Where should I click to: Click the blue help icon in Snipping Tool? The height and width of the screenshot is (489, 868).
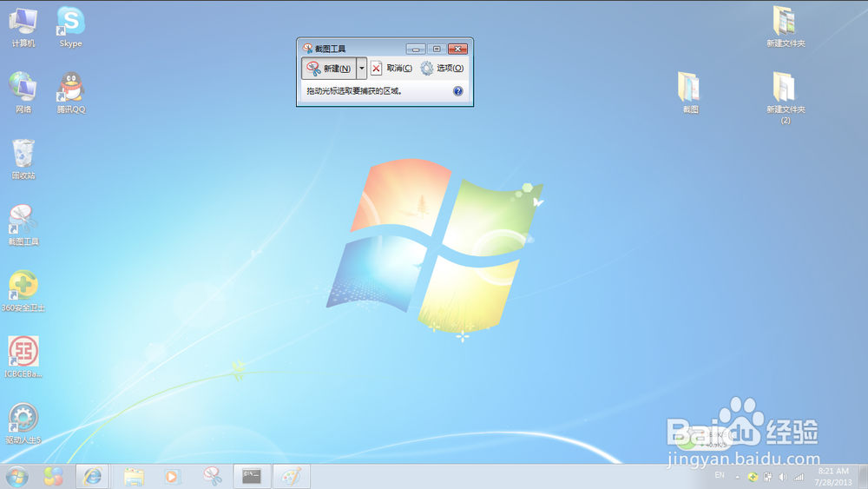(x=457, y=91)
